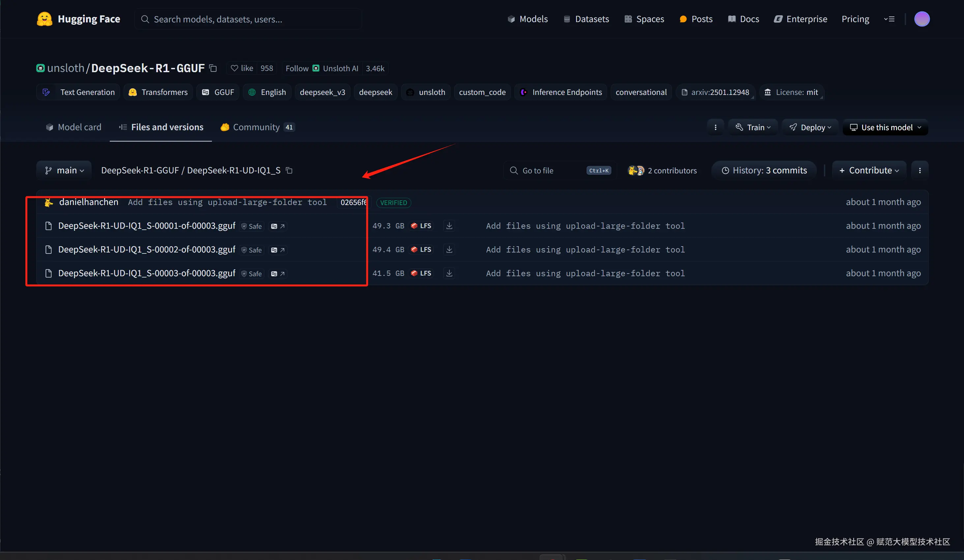Open GGUF viewer icon for 00002-of-00003 file
The image size is (964, 560).
pos(278,250)
